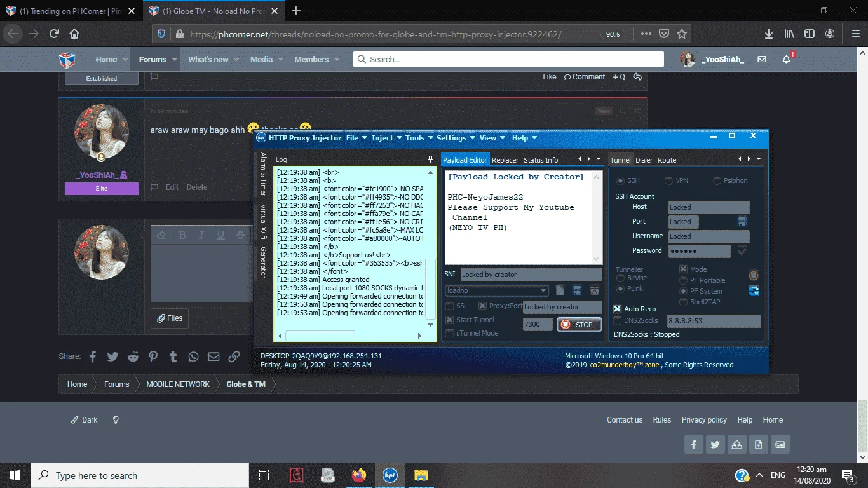
Task: Open HTTP Proxy Injector from the taskbar
Action: tap(390, 475)
